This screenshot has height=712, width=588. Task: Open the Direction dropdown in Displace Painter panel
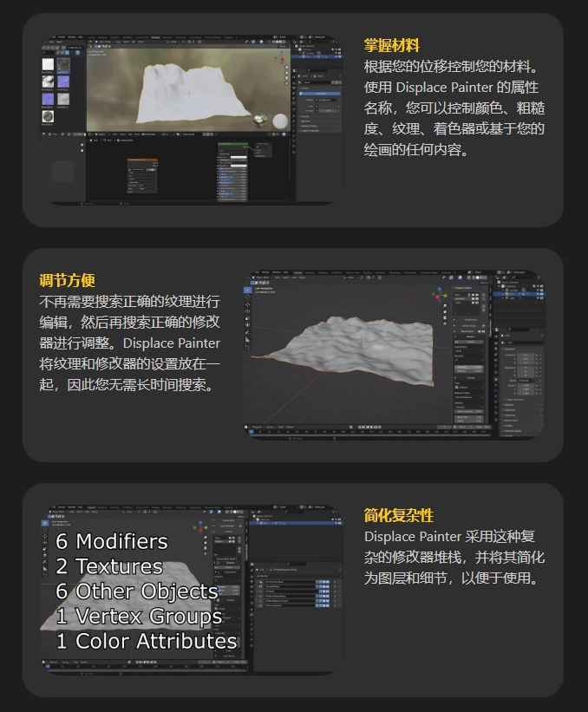coord(469,360)
